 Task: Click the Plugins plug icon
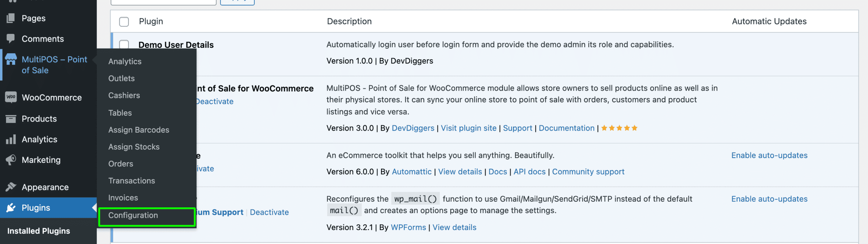tap(11, 207)
